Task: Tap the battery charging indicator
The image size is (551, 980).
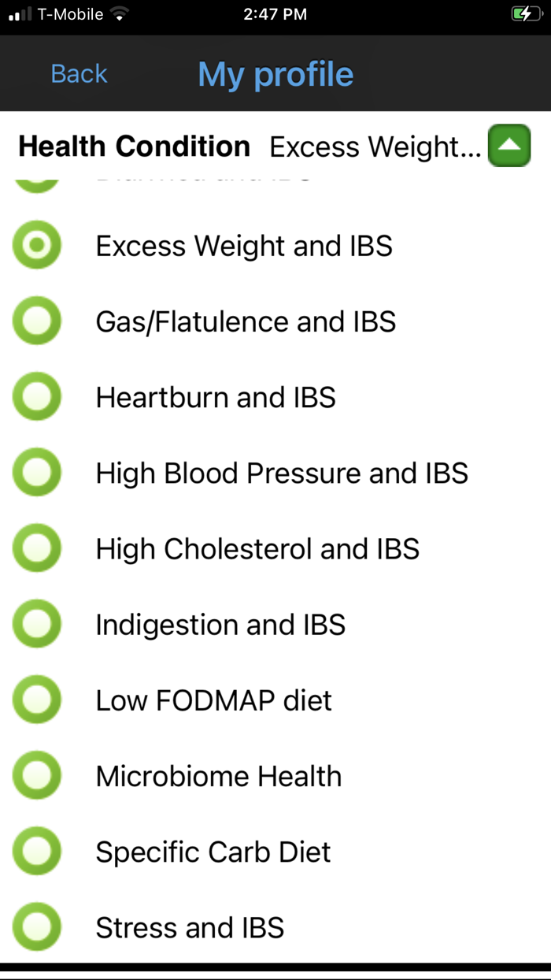Action: tap(526, 13)
